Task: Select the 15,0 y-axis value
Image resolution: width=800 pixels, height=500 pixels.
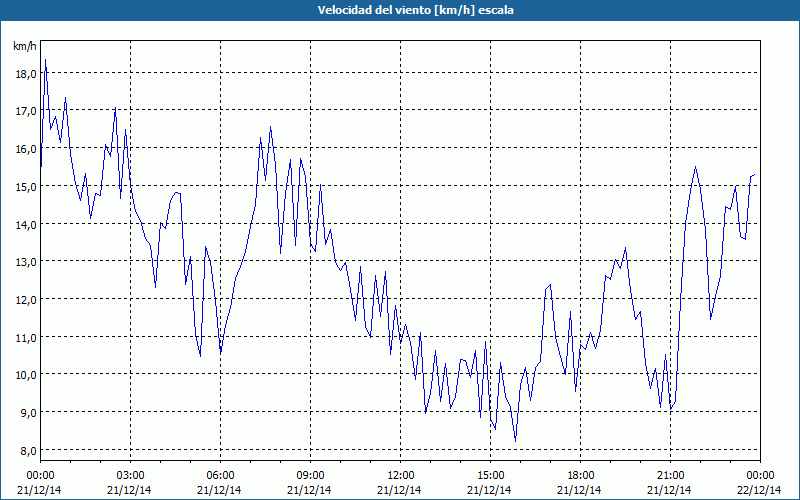Action: click(x=26, y=187)
